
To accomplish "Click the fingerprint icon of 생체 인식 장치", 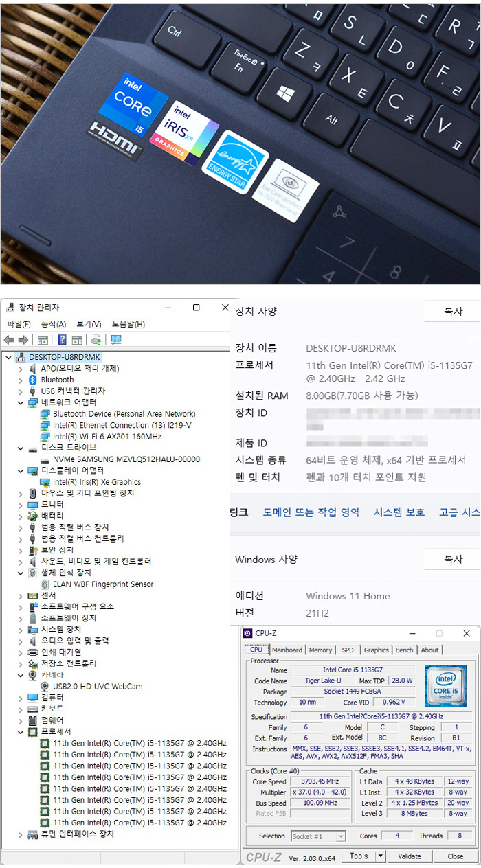I will [x=33, y=573].
